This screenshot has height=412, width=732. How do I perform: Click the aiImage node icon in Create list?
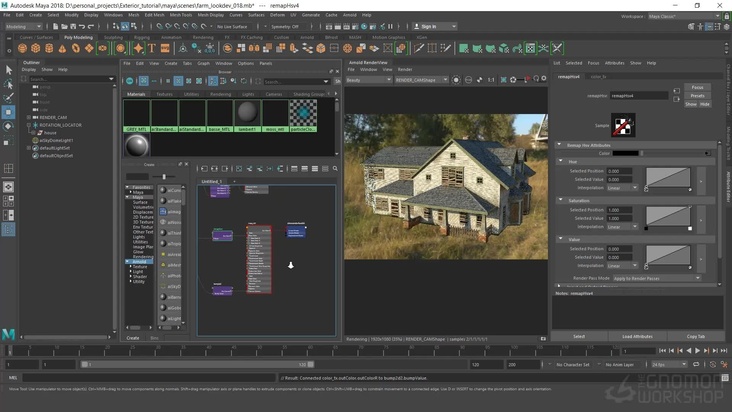[x=163, y=211]
